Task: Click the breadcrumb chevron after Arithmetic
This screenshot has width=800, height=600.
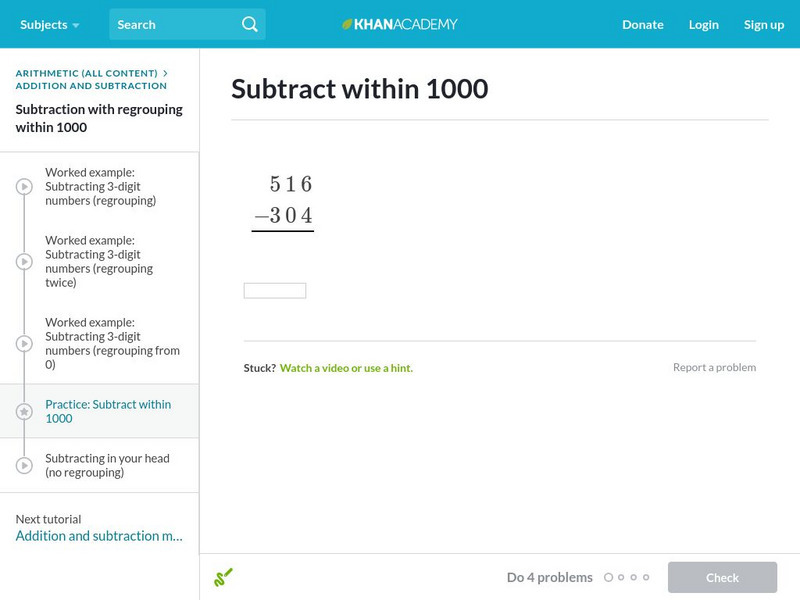Action: pos(165,73)
